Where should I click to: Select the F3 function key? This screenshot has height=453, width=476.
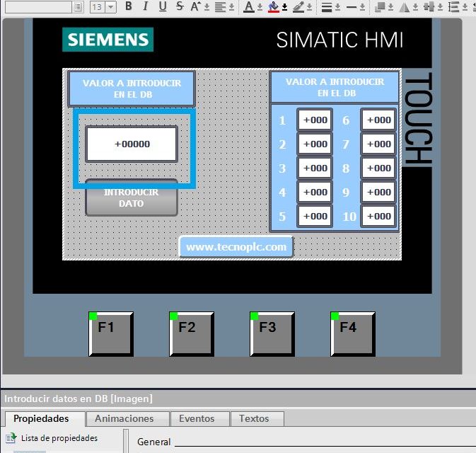tap(272, 334)
